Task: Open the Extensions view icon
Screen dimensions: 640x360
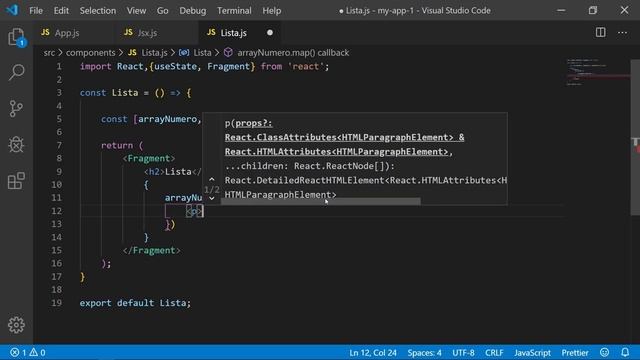Action: [x=16, y=181]
